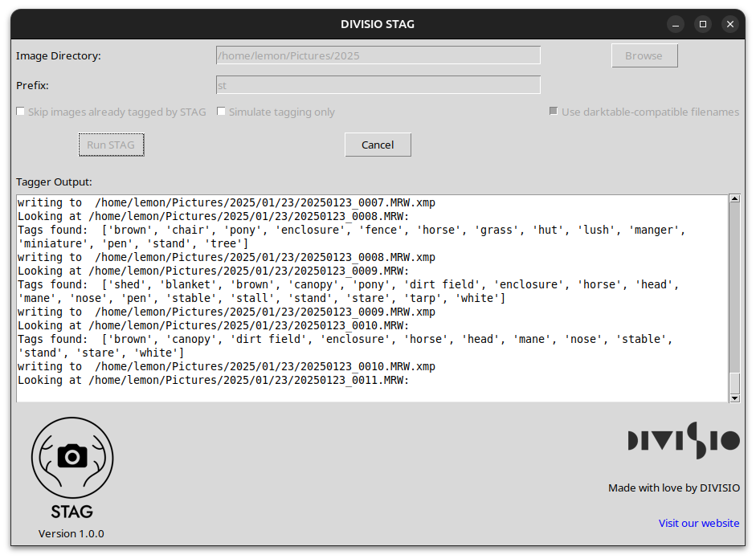This screenshot has height=559, width=756.
Task: Enable Simulate tagging only checkbox
Action: 221,112
